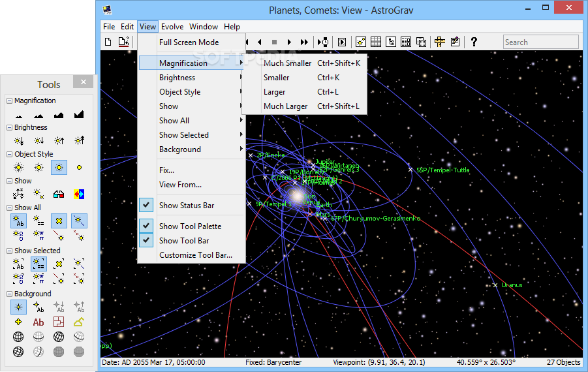Collapse the Show Selected section in Tools
The width and height of the screenshot is (588, 372).
9,251
